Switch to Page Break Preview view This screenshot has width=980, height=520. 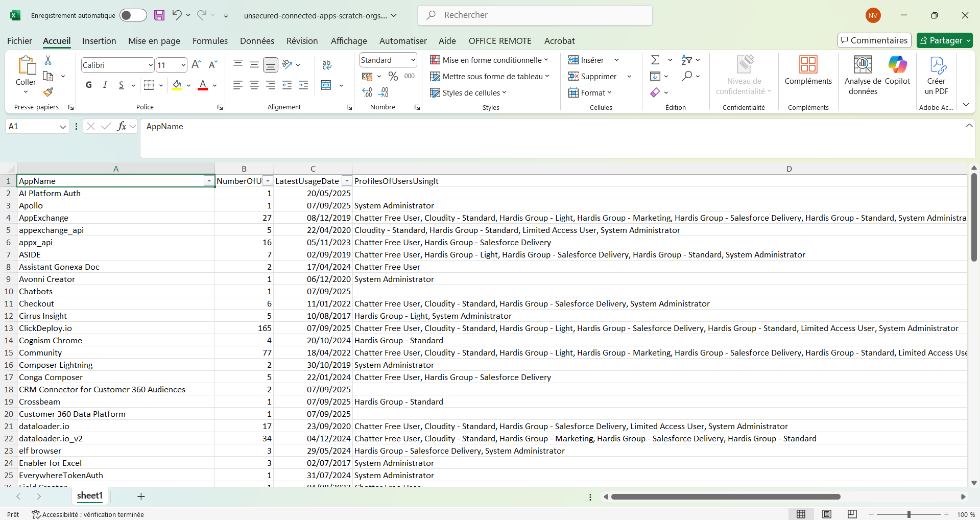pos(852,514)
